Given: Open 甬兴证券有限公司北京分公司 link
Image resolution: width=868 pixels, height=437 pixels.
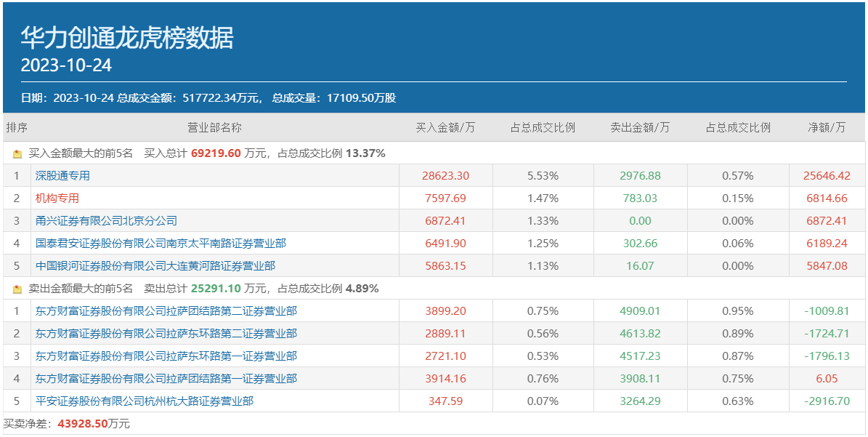Looking at the screenshot, I should pyautogui.click(x=106, y=221).
